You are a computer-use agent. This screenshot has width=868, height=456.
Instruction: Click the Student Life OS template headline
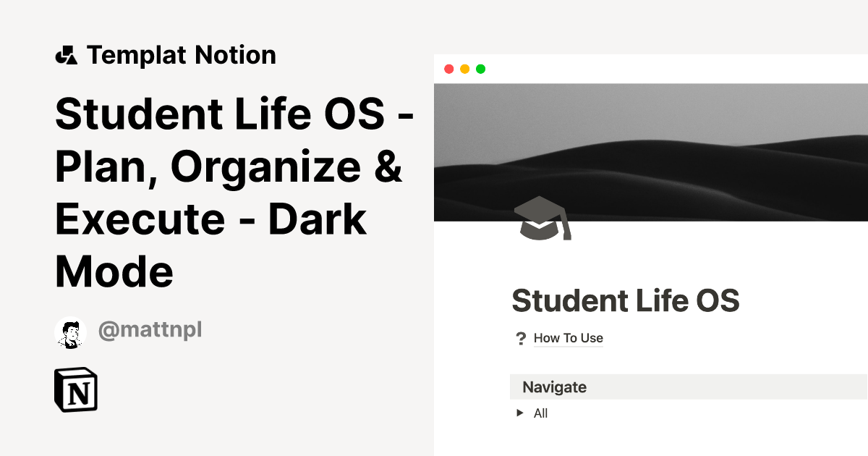pos(231,192)
